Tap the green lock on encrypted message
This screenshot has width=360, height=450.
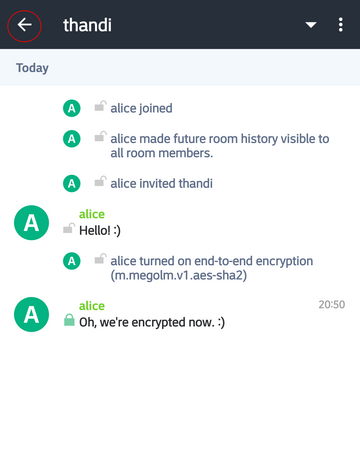[69, 320]
